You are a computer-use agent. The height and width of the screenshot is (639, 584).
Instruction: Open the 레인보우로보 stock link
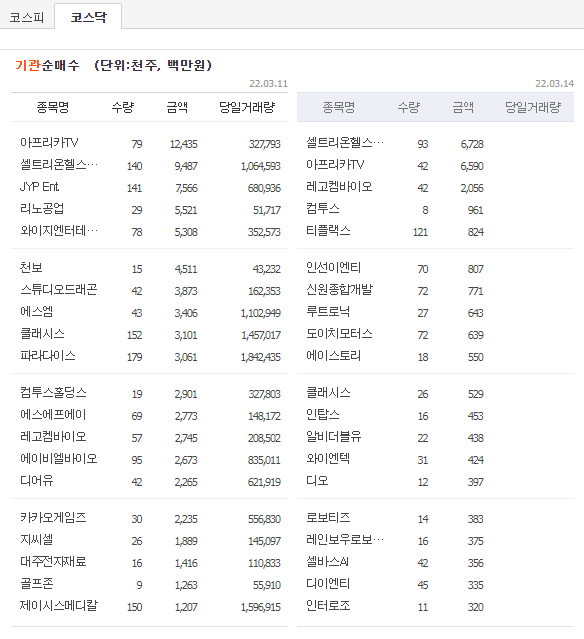(345, 540)
